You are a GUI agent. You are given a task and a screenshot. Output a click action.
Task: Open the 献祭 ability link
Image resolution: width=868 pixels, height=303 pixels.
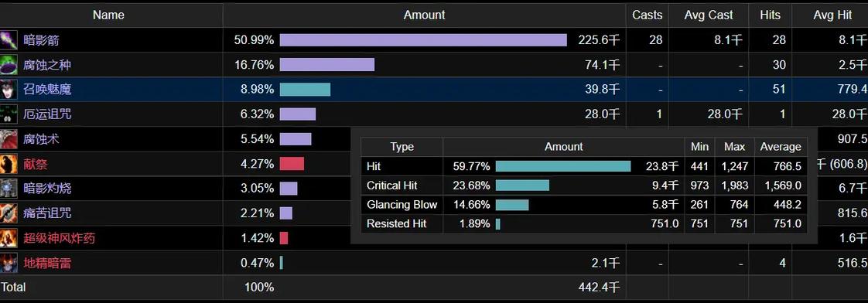(x=36, y=164)
